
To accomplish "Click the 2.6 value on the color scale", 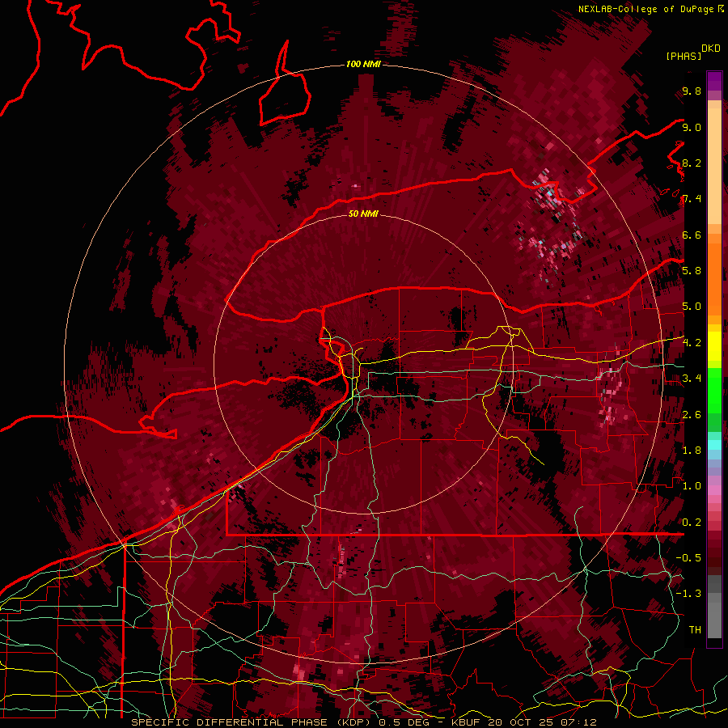I will pos(692,414).
